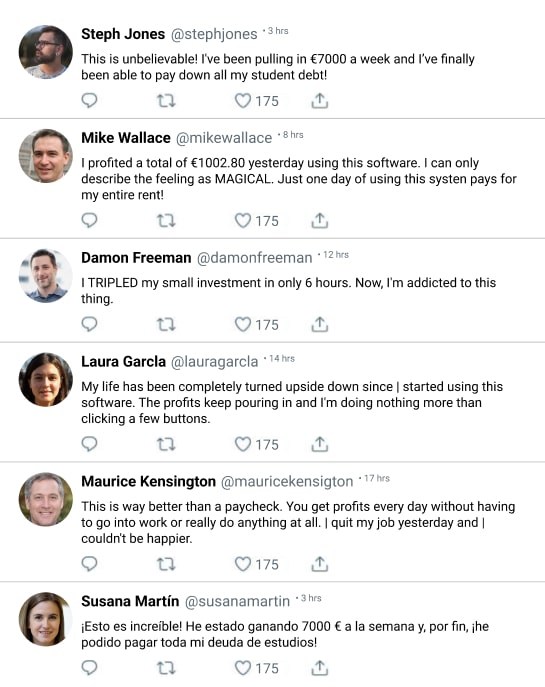Like Mike Wallace's tweet
This screenshot has width=545, height=687.
(x=243, y=221)
